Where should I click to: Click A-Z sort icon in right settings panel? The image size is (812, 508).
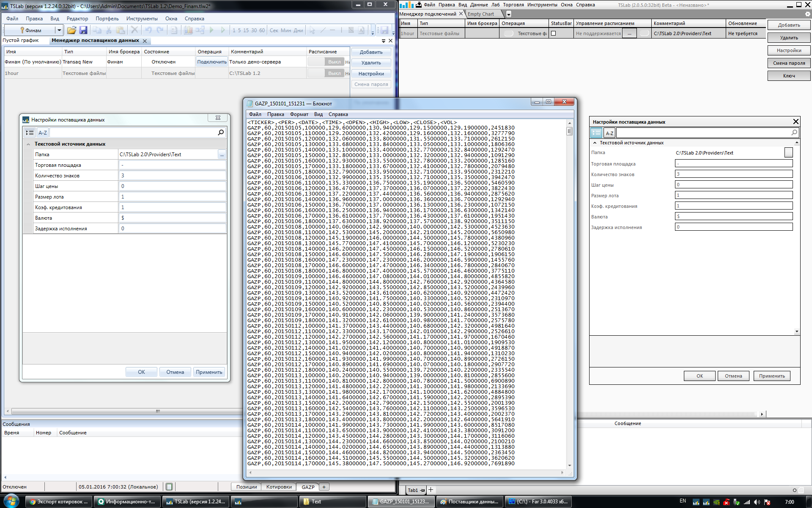[609, 133]
